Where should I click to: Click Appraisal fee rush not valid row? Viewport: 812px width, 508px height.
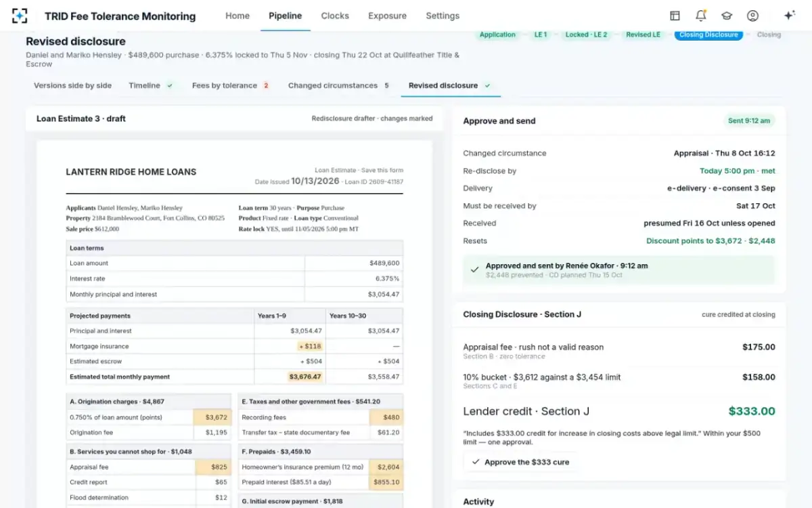tap(619, 351)
